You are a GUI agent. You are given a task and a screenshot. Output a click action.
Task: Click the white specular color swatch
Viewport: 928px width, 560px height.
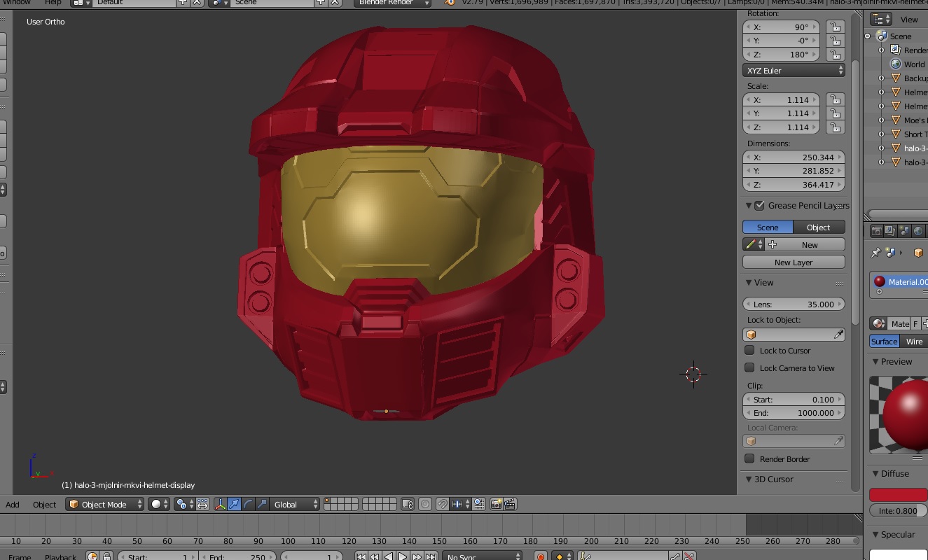tap(899, 554)
